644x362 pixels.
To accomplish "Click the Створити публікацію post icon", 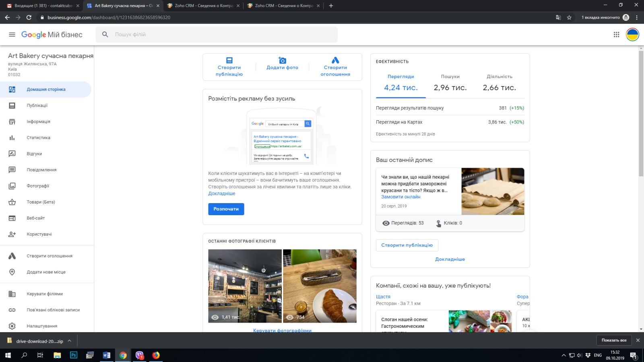I will click(x=229, y=60).
